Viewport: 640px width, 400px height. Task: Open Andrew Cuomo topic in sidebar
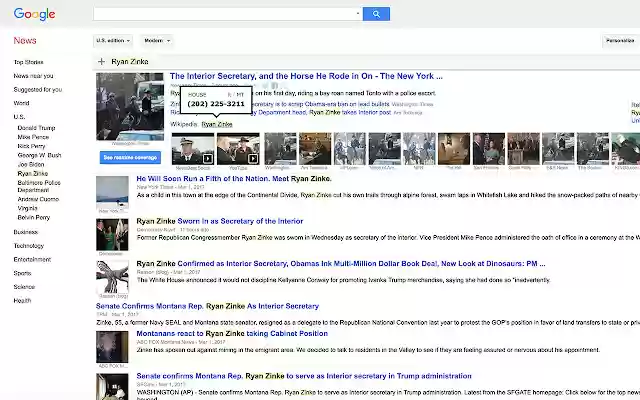(38, 199)
